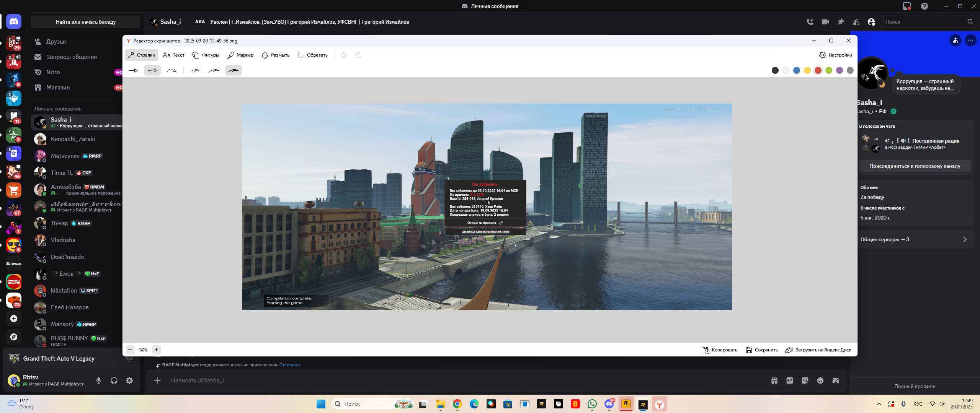Select the Marker (Маркер) tool
Viewport: 980px width, 413px height.
[x=240, y=55]
